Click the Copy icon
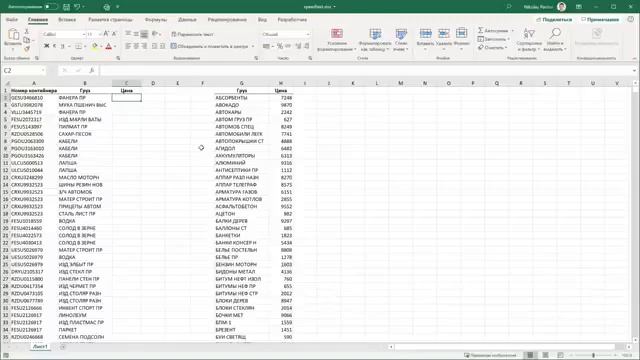This screenshot has height=360, width=640. 27,40
